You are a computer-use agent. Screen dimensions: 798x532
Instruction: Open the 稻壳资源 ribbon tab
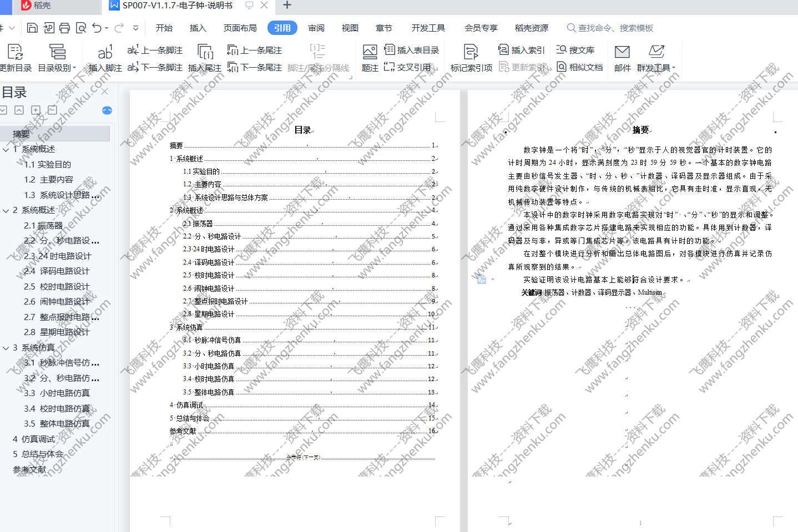(531, 28)
